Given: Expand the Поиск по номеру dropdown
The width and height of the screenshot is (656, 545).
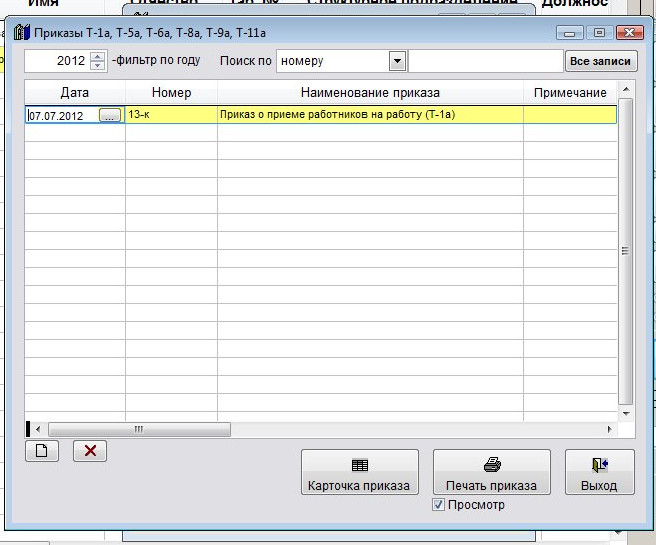Looking at the screenshot, I should [397, 61].
